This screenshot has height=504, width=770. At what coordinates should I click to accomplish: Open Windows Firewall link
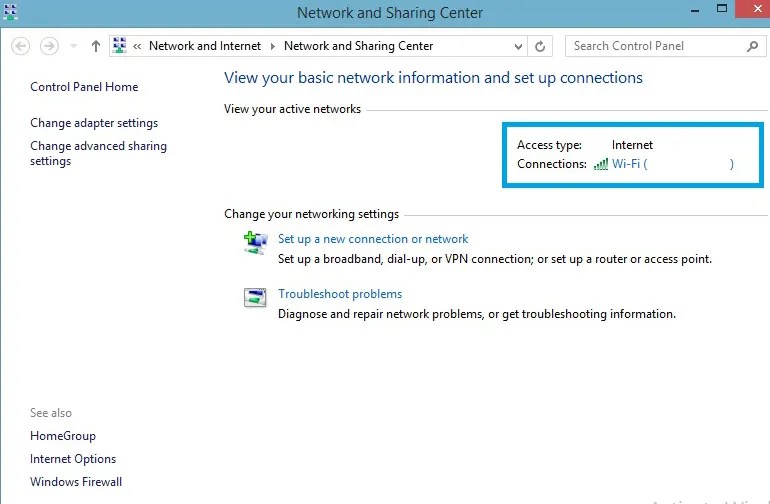tap(76, 482)
